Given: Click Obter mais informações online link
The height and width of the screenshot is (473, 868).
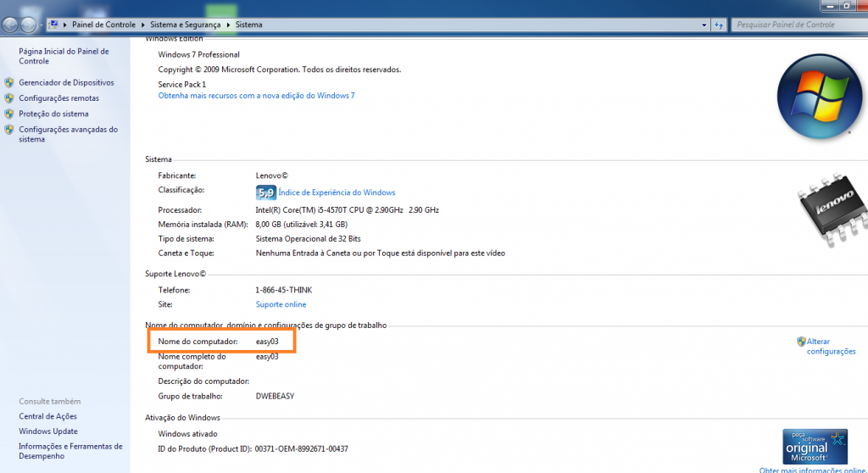Looking at the screenshot, I should point(813,470).
